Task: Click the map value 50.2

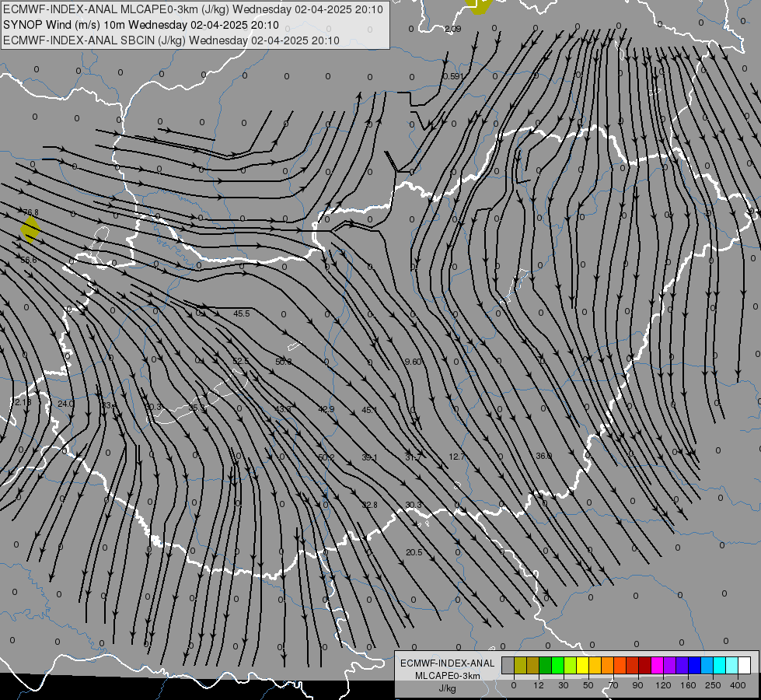Action: (x=326, y=457)
